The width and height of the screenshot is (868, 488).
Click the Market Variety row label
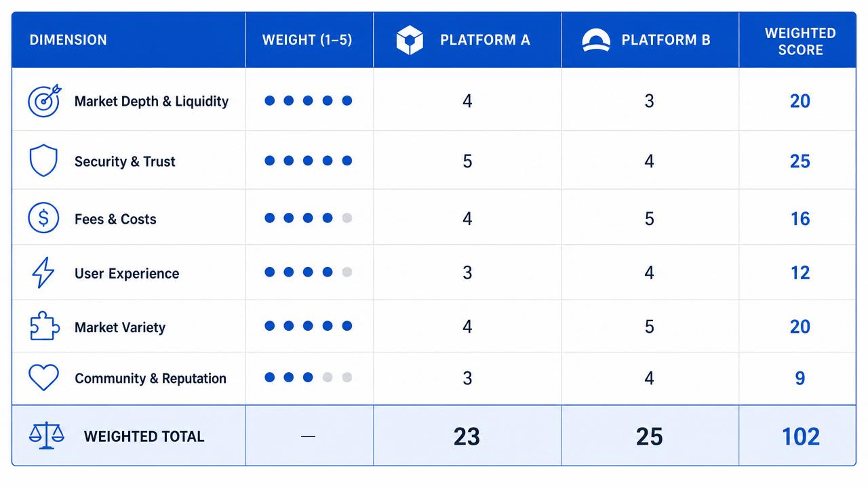click(120, 327)
